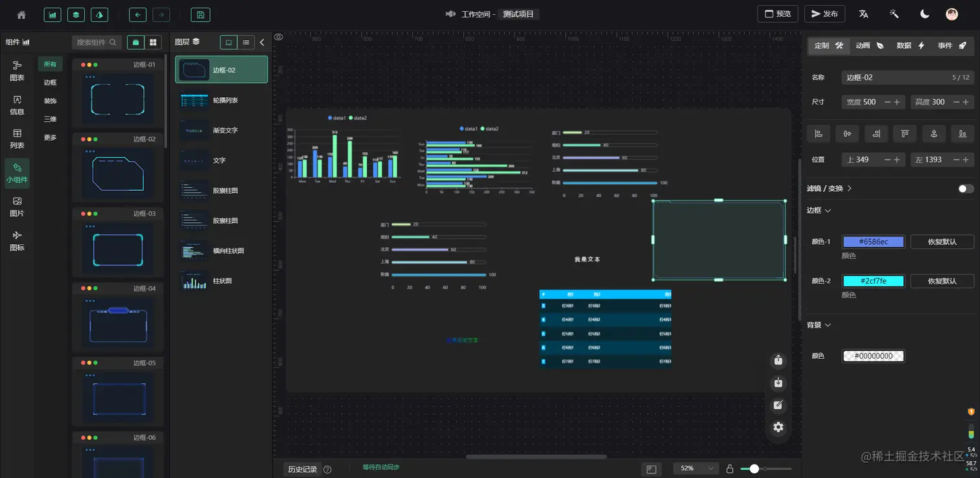Toggle the 滤镜 / 变换 switch
The image size is (980, 478).
pyautogui.click(x=966, y=188)
